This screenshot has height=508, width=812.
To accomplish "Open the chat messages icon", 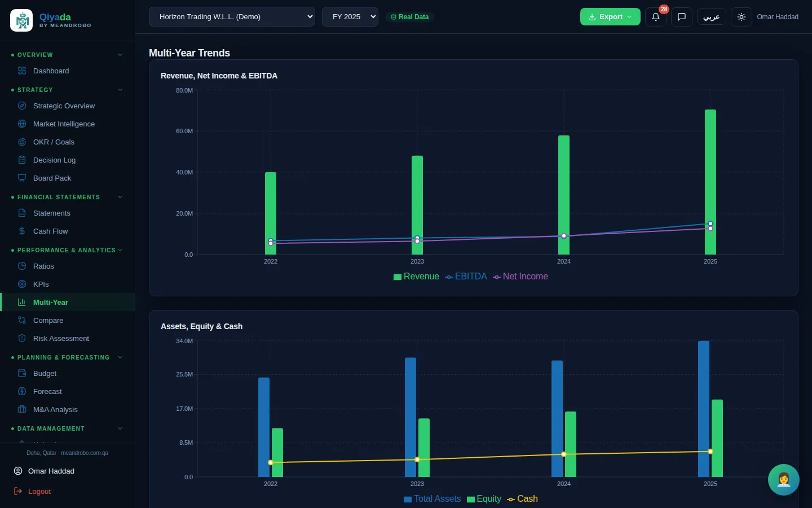I will pyautogui.click(x=681, y=17).
